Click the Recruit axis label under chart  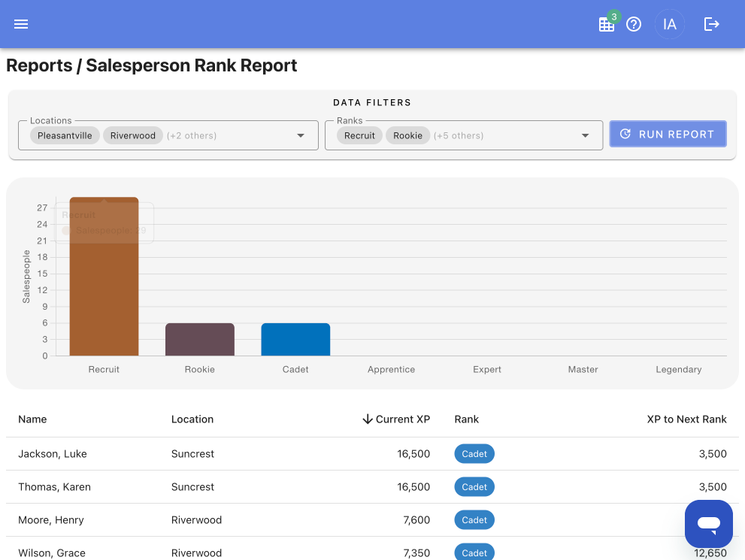104,370
